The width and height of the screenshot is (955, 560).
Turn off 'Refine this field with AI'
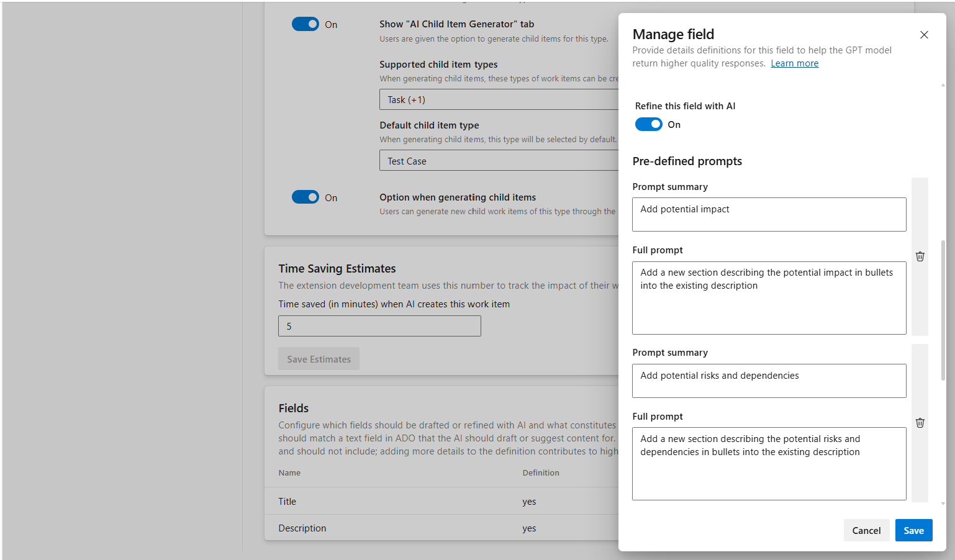coord(648,125)
